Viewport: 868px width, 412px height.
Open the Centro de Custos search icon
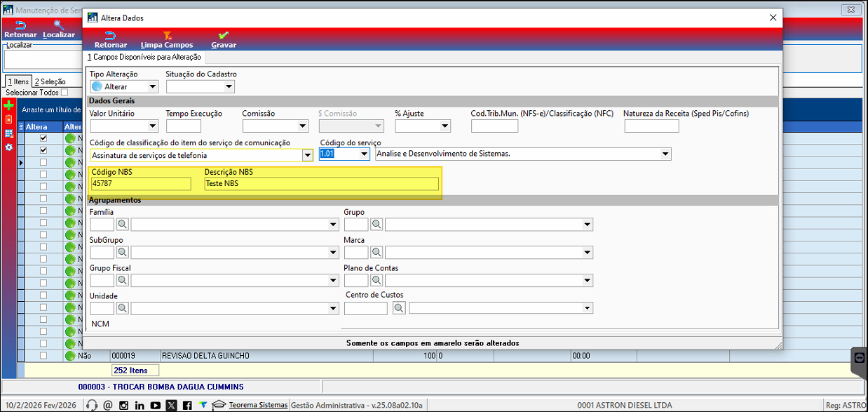[398, 308]
